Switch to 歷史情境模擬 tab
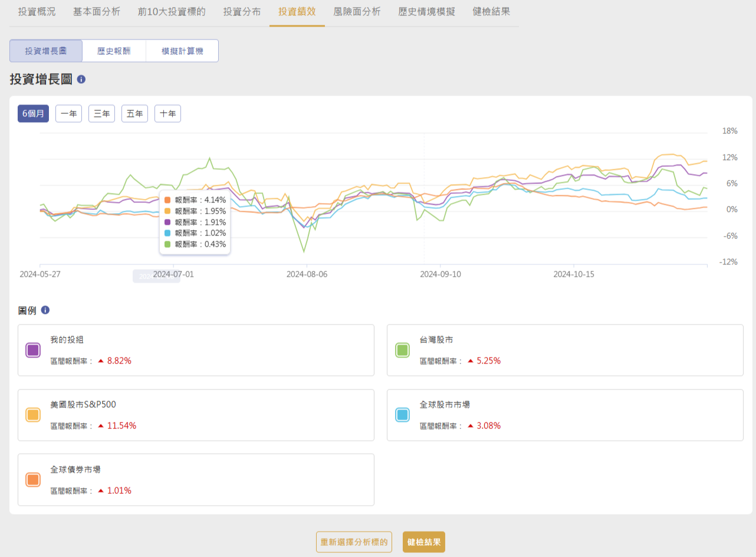 click(x=426, y=12)
